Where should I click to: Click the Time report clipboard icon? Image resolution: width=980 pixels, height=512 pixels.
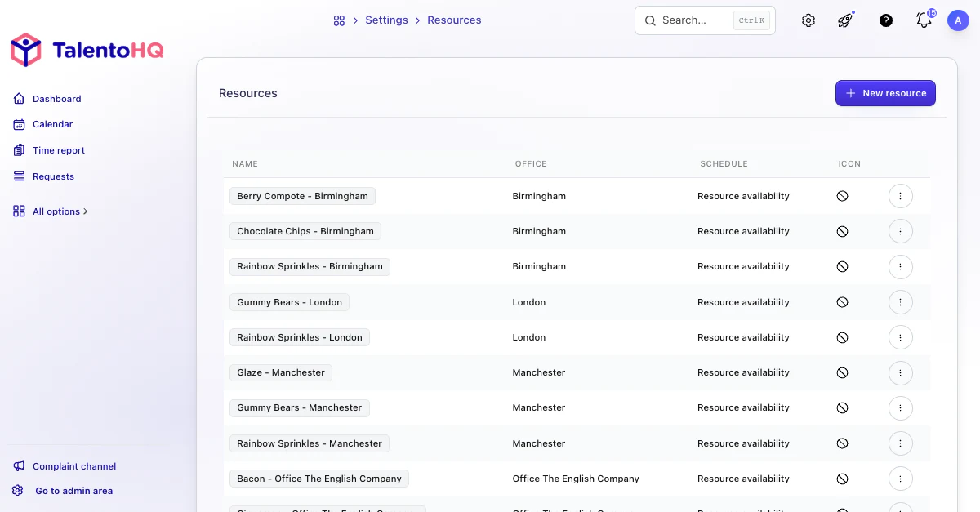[20, 150]
